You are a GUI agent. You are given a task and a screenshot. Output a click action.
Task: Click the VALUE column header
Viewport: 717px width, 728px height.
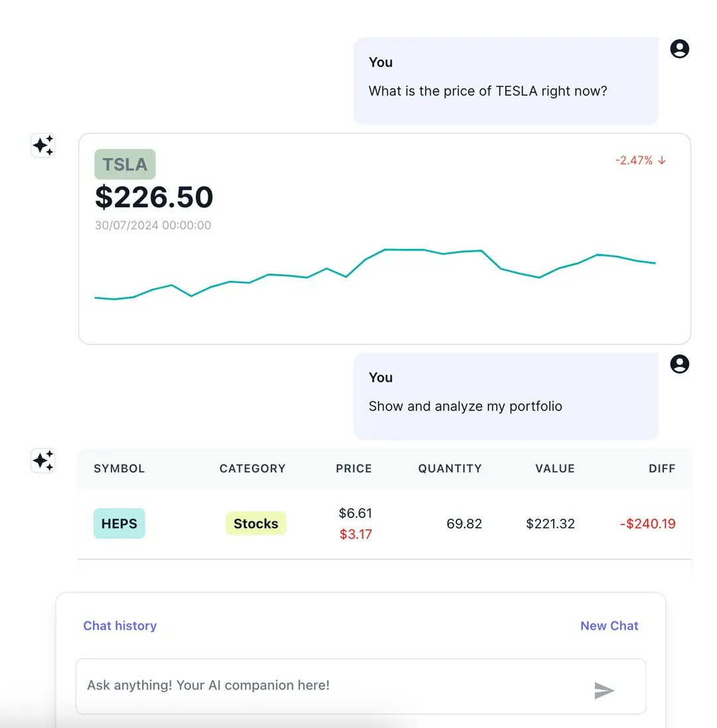point(555,468)
